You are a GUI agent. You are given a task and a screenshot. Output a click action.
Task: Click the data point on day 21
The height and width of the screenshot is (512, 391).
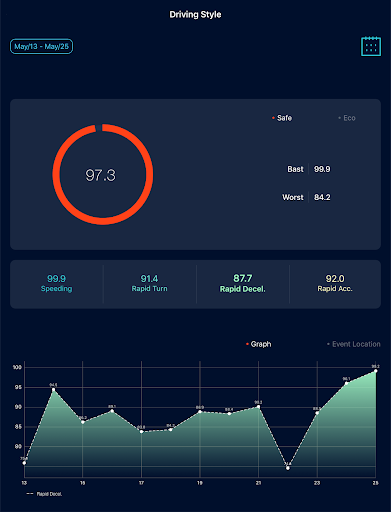pos(258,407)
